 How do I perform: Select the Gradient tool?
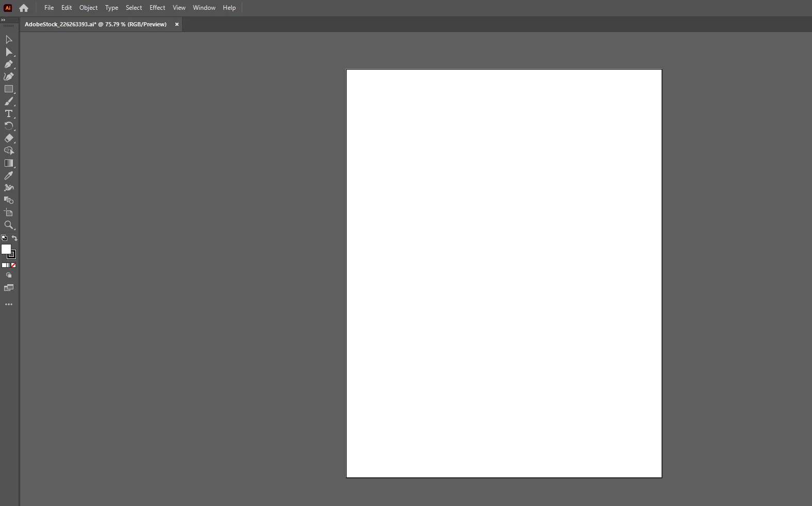point(9,164)
